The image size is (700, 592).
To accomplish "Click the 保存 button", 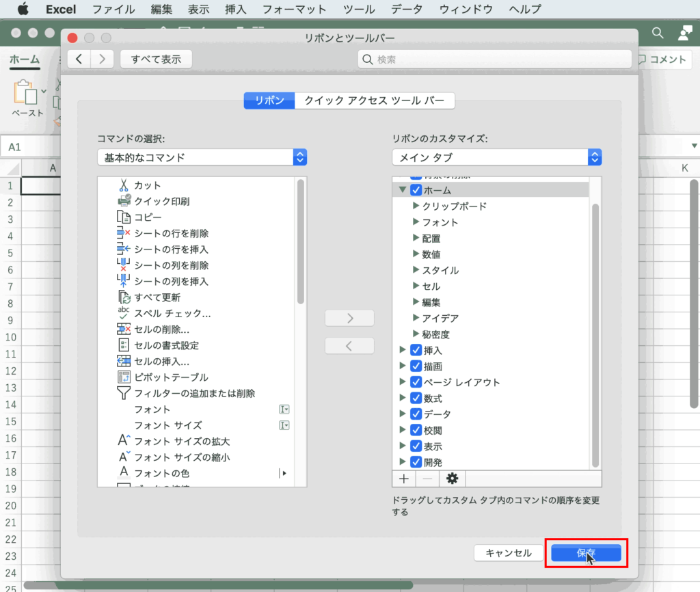I will (586, 553).
